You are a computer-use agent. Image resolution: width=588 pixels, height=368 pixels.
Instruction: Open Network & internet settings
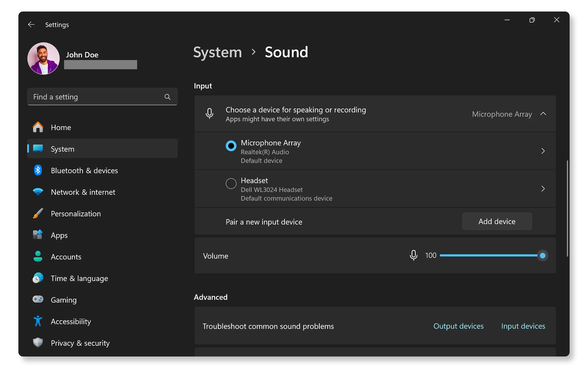coord(102,192)
